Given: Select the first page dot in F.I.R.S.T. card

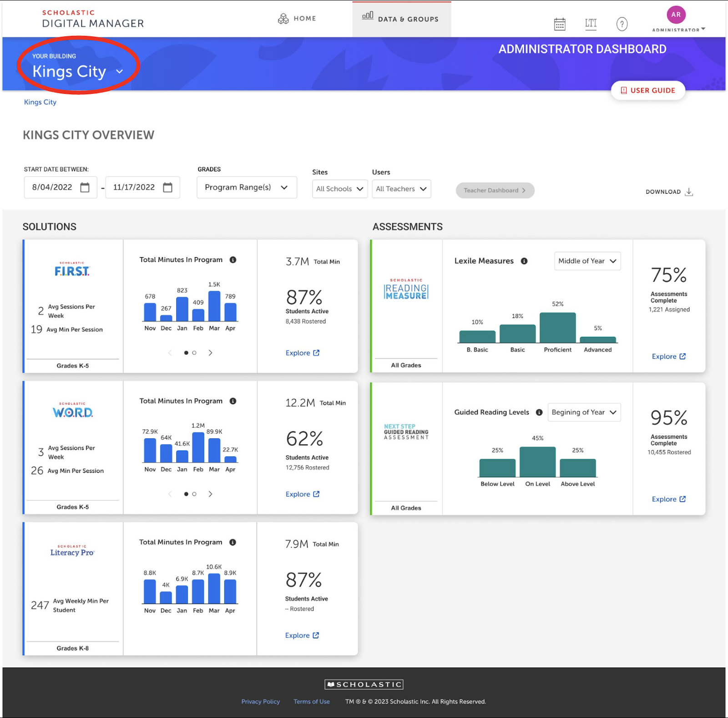Looking at the screenshot, I should click(x=186, y=353).
